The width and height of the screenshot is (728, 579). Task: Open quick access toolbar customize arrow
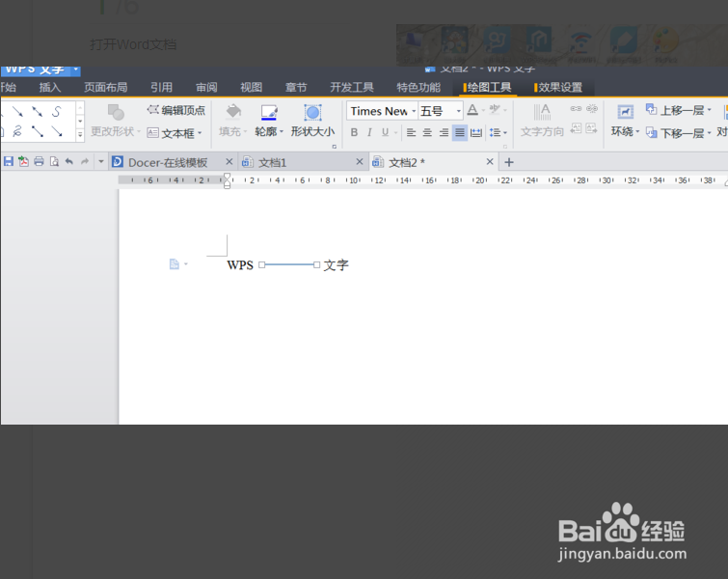[x=100, y=162]
